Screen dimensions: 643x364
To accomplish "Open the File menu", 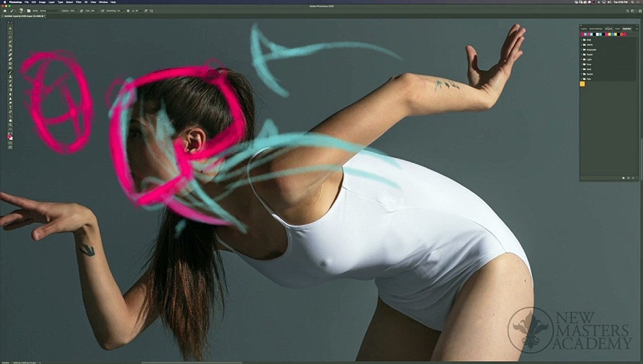I will coord(26,2).
